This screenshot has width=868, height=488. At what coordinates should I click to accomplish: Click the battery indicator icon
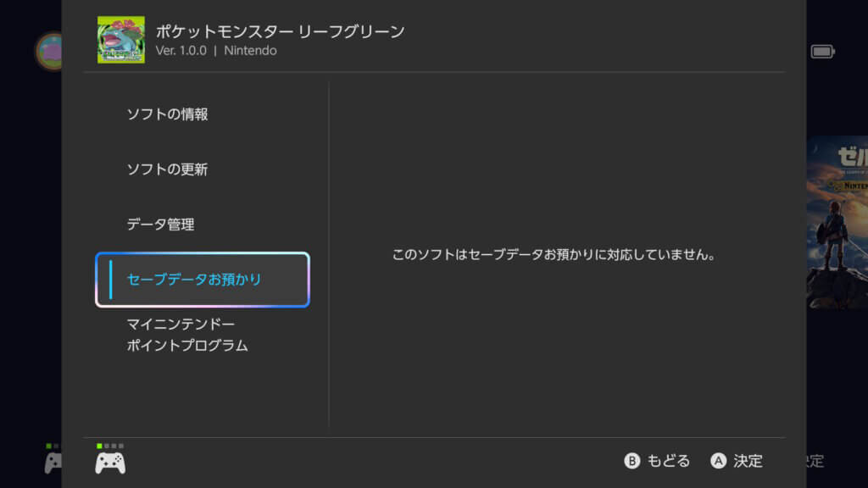pyautogui.click(x=822, y=52)
